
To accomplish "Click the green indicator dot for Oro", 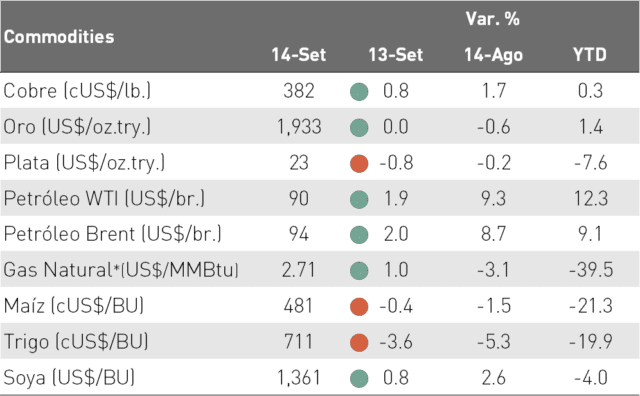I will [x=359, y=127].
